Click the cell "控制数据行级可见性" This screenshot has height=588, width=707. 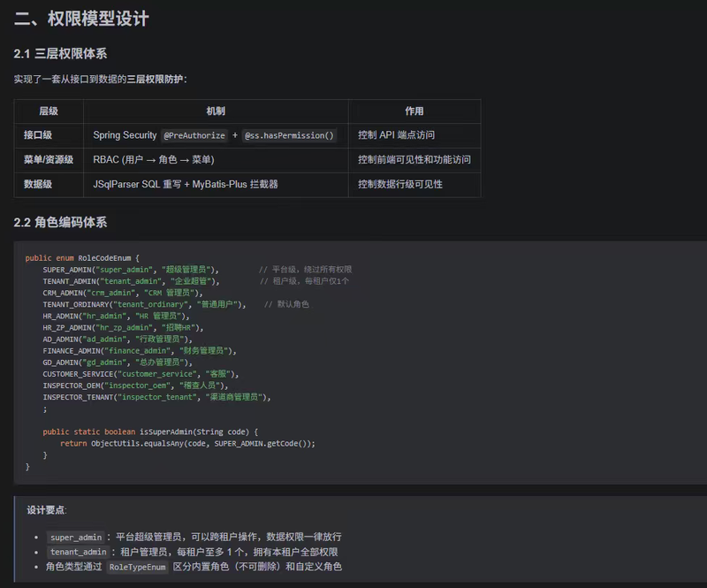[x=400, y=184]
